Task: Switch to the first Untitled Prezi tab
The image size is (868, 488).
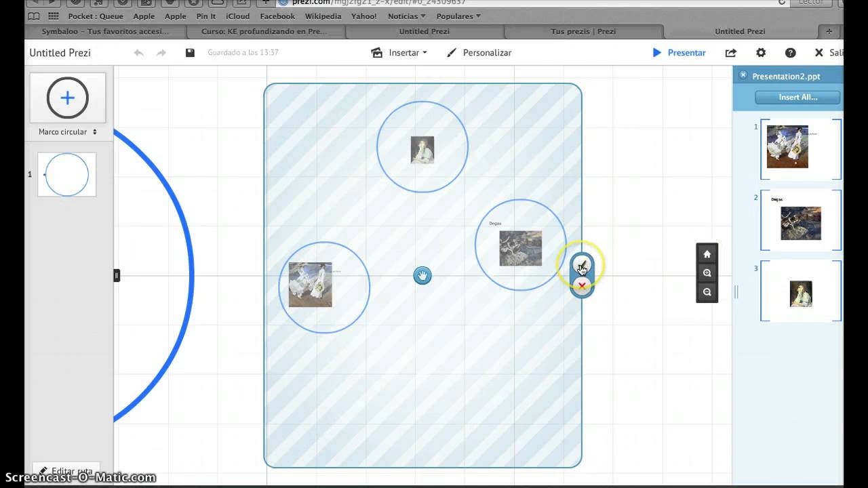Action: [x=425, y=31]
